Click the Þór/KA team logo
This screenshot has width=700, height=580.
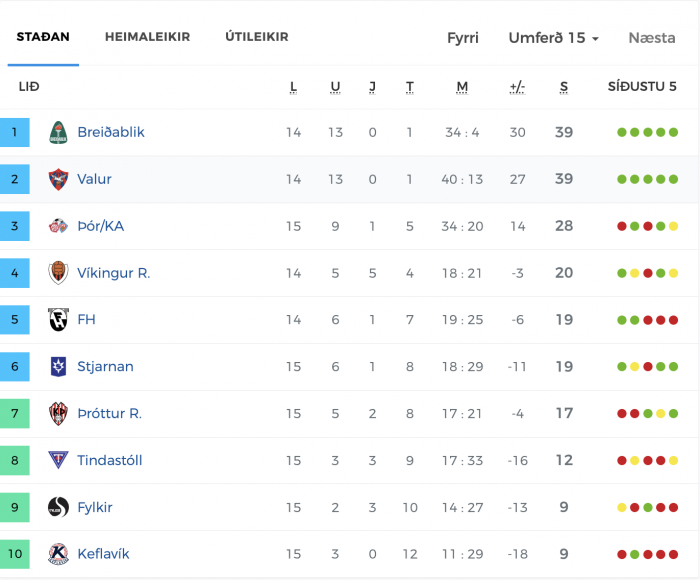click(x=58, y=226)
